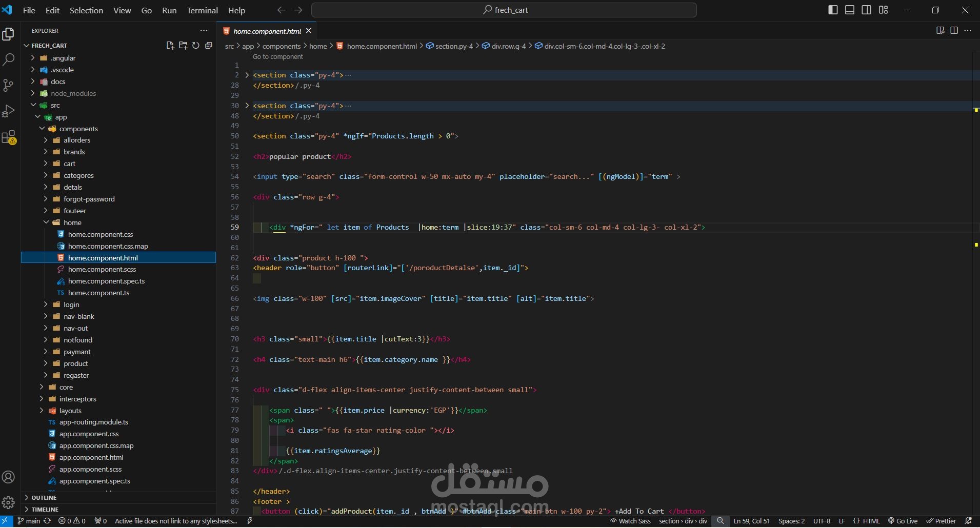Open the Explorer view in activity bar
Viewport: 980px width, 528px height.
click(x=8, y=34)
